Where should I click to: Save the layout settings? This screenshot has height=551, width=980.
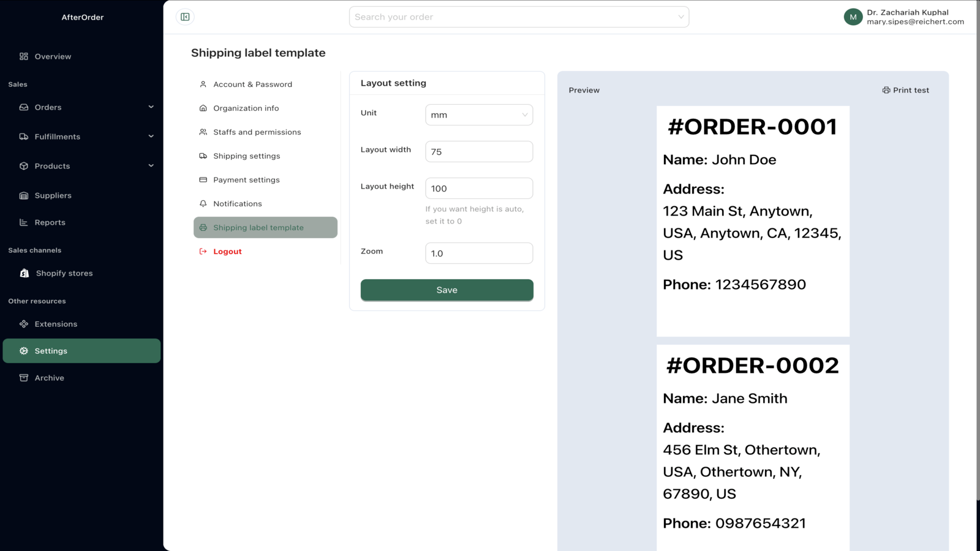447,290
